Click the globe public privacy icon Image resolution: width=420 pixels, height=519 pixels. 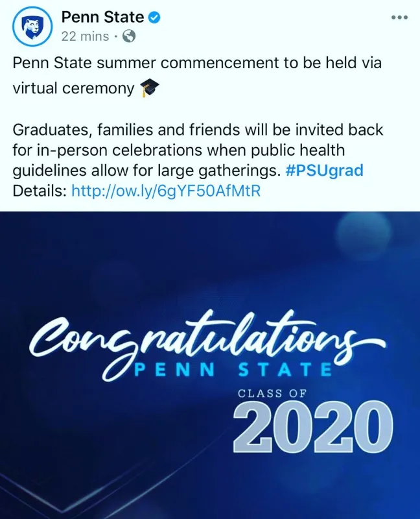coord(129,36)
